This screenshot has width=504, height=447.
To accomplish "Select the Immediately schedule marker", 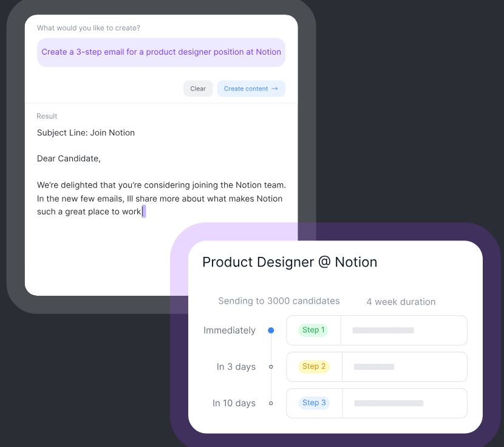I will pos(230,330).
